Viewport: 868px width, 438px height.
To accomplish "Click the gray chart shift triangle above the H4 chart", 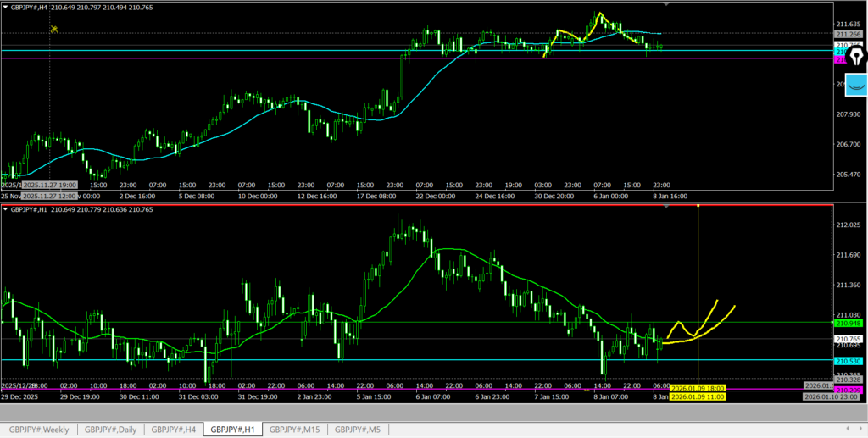I will click(665, 5).
